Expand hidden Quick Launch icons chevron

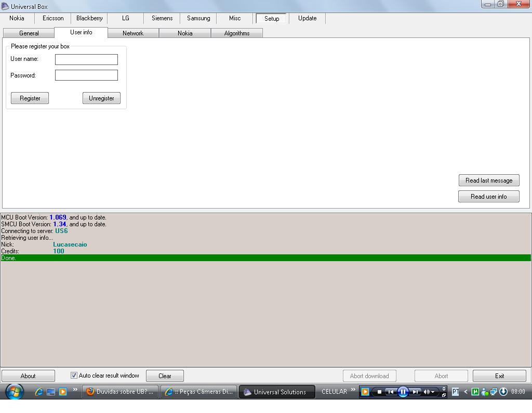[75, 389]
